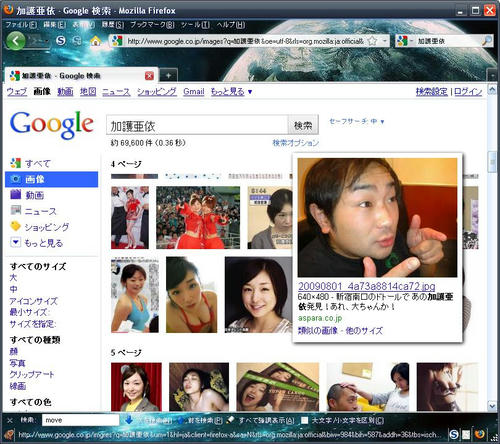Open the ヘルプ menu
This screenshot has height=444, width=500.
[x=231, y=25]
